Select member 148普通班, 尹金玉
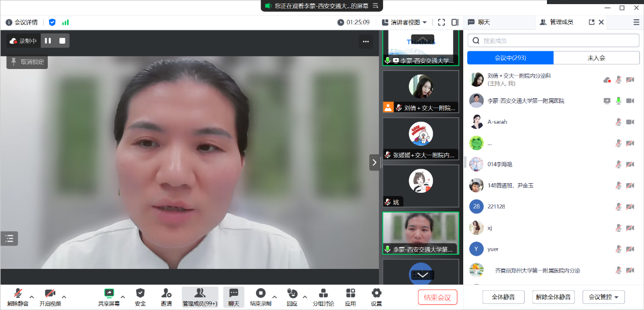This screenshot has width=644, height=310. (553, 186)
